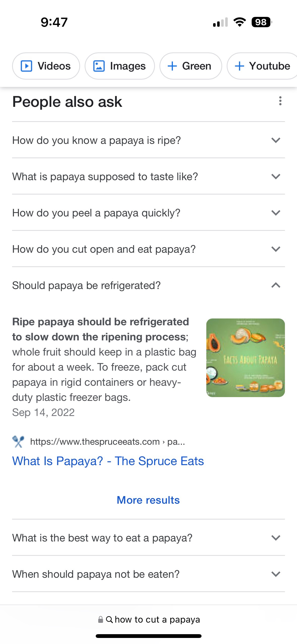Image resolution: width=297 pixels, height=644 pixels.
Task: Open the three-dot menu for People also ask
Action: coord(280,101)
